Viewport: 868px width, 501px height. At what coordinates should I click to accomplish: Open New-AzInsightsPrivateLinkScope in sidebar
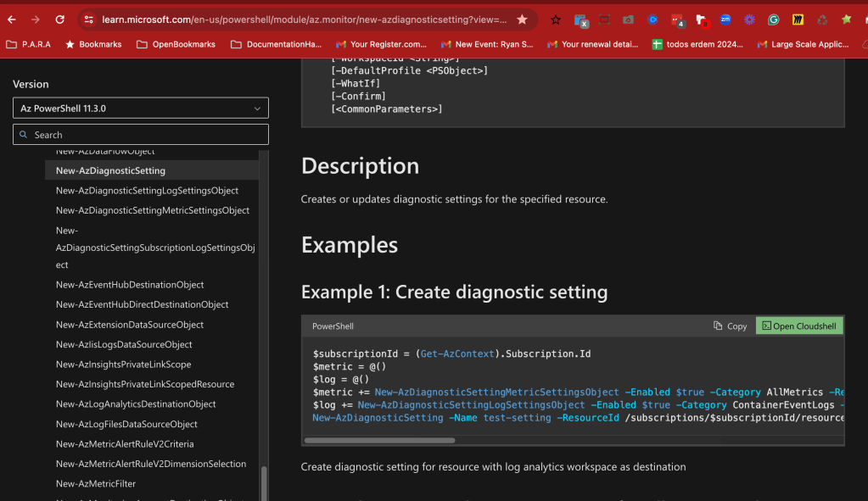pyautogui.click(x=123, y=364)
